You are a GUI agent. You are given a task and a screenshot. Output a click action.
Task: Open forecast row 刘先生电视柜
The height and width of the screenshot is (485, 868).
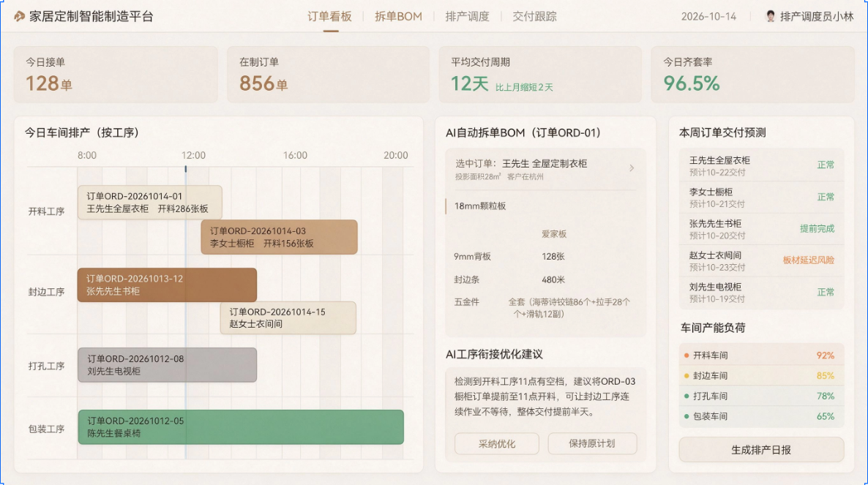point(762,292)
